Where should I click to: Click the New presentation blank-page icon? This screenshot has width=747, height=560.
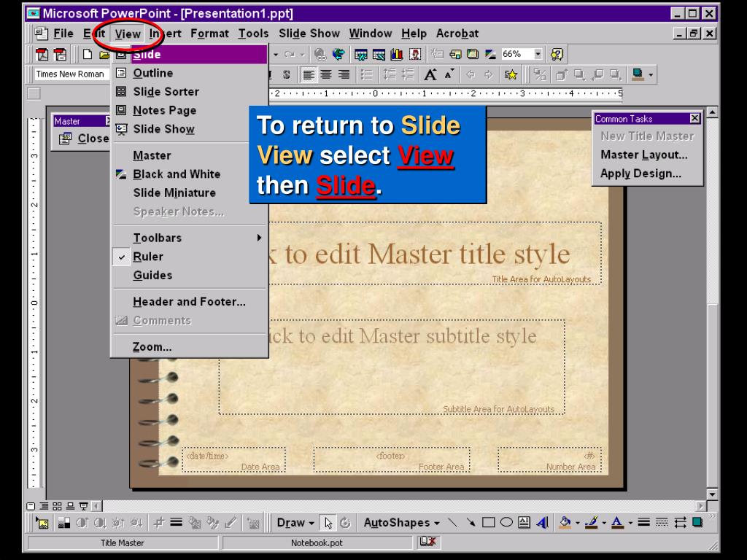coord(88,54)
